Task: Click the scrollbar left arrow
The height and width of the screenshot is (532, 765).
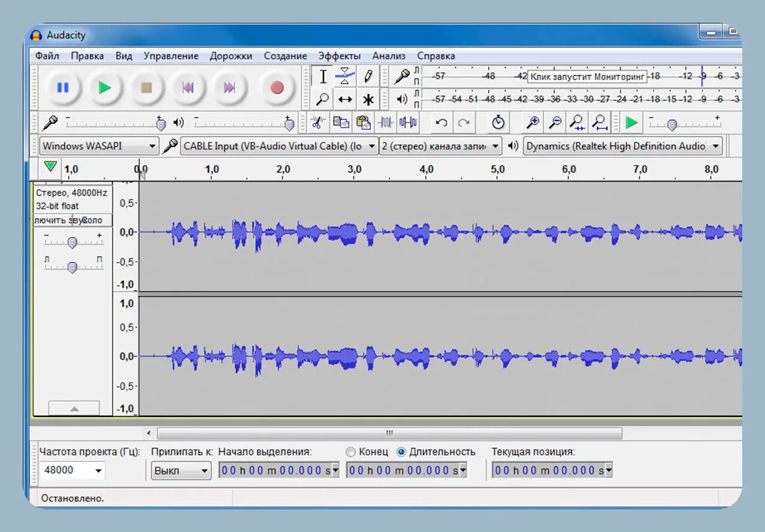Action: point(149,433)
